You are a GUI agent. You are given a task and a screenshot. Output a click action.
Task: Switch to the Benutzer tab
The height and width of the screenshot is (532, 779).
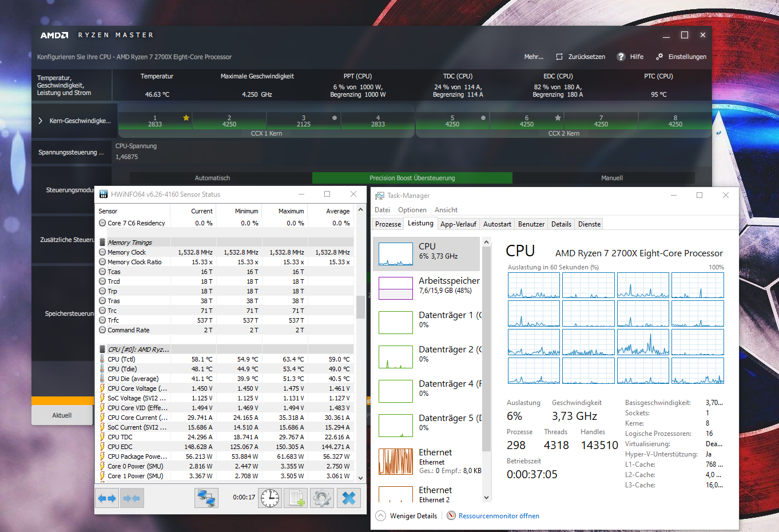pyautogui.click(x=531, y=224)
